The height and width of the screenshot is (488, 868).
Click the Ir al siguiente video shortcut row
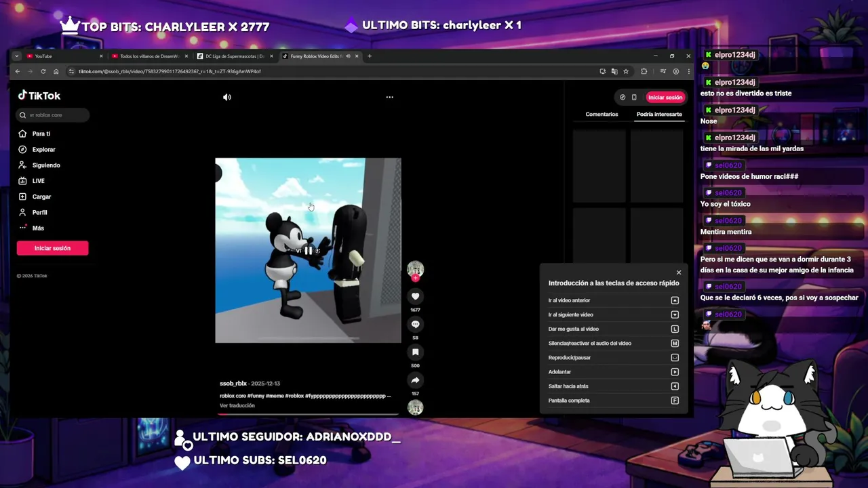[x=613, y=314]
